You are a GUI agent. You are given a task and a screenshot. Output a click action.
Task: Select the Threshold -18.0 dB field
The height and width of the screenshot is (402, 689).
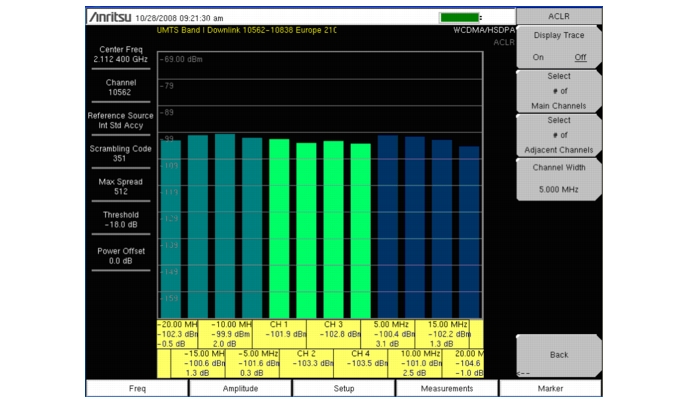121,220
